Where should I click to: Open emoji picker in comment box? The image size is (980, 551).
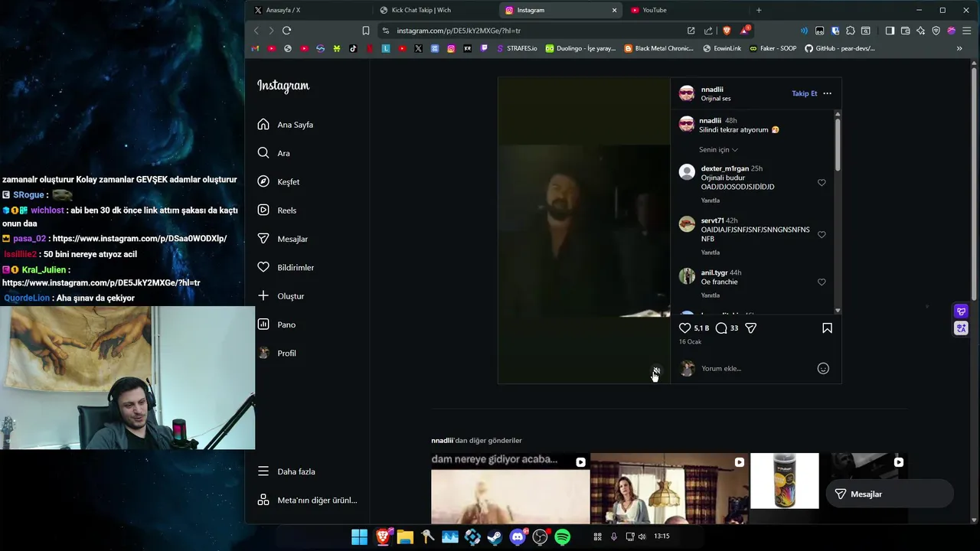[823, 368]
